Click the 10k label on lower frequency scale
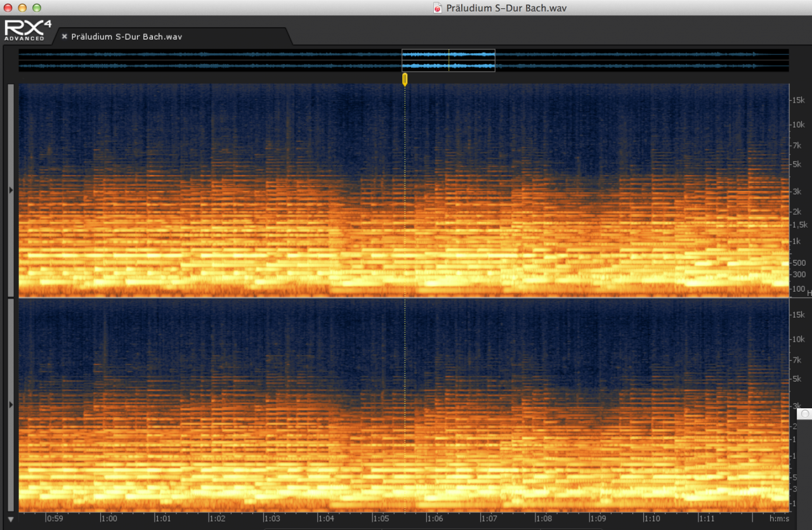This screenshot has width=812, height=530. pyautogui.click(x=797, y=339)
